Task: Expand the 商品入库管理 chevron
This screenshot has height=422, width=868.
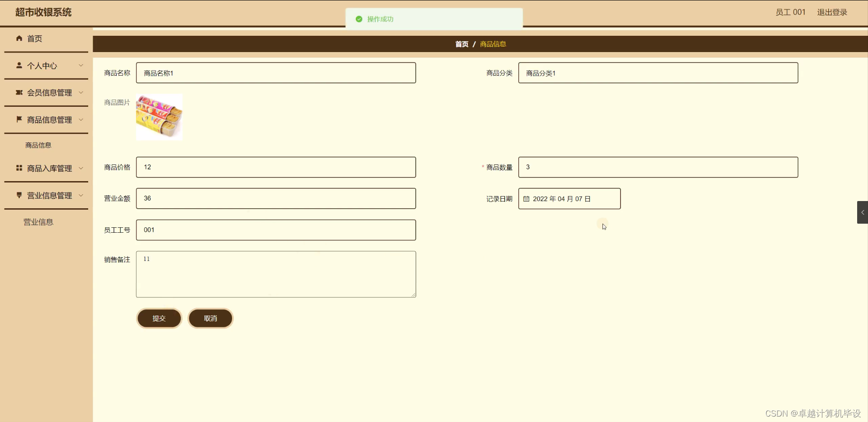Action: [x=81, y=168]
